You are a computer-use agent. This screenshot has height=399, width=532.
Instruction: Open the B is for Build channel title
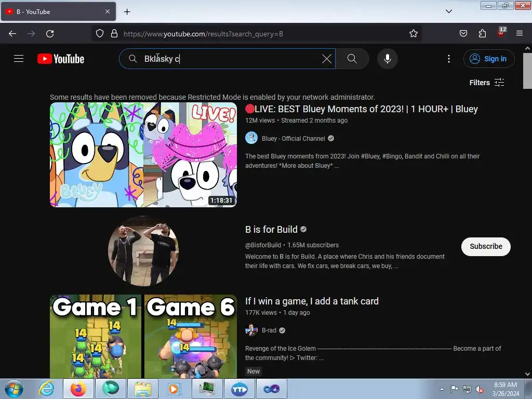[271, 230]
